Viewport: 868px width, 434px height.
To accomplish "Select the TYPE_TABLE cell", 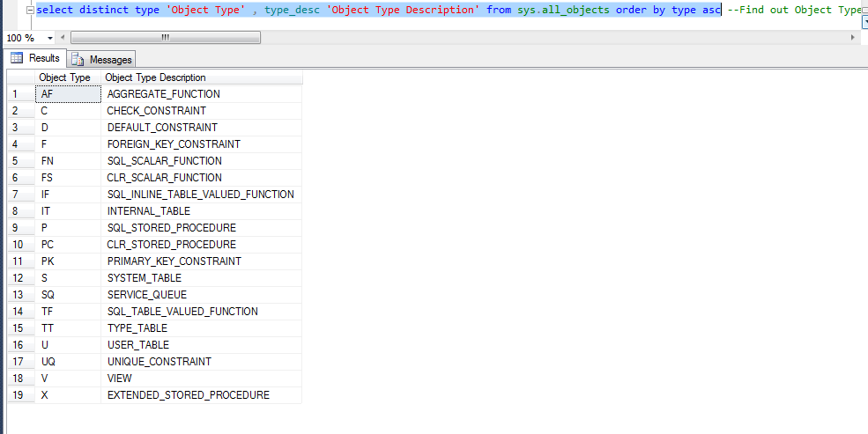I will [202, 328].
